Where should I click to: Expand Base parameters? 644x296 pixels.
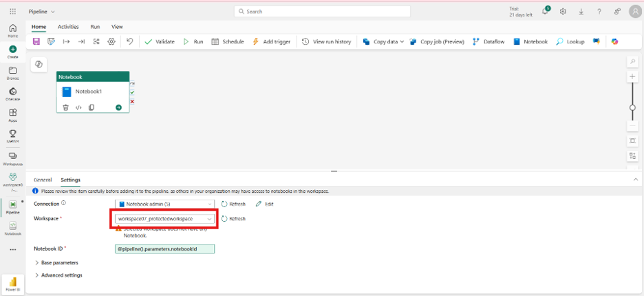56,263
